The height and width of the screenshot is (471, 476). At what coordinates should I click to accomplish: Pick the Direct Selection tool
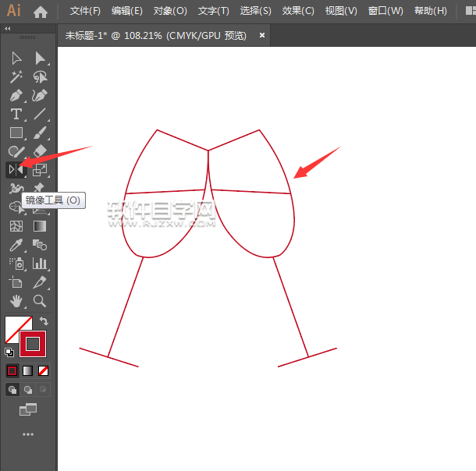click(x=40, y=58)
